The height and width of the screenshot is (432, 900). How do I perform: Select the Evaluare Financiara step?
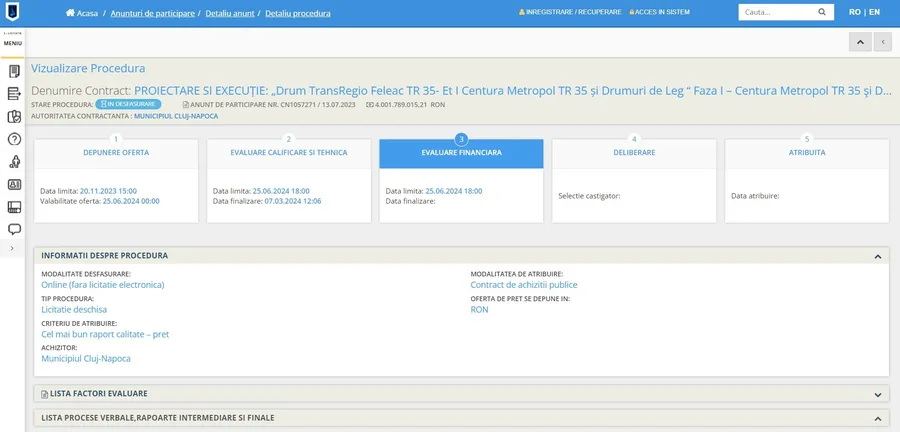461,153
